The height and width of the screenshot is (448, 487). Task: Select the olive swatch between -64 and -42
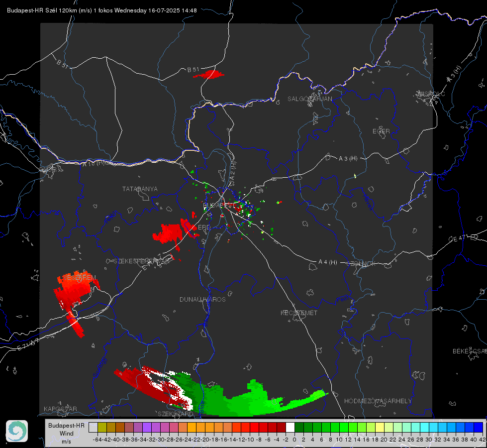tap(102, 427)
